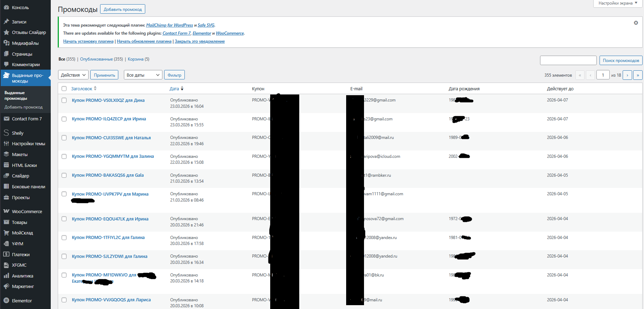Click the dollar icon for Платежи
Screen dimensions: 644x309
(6, 254)
